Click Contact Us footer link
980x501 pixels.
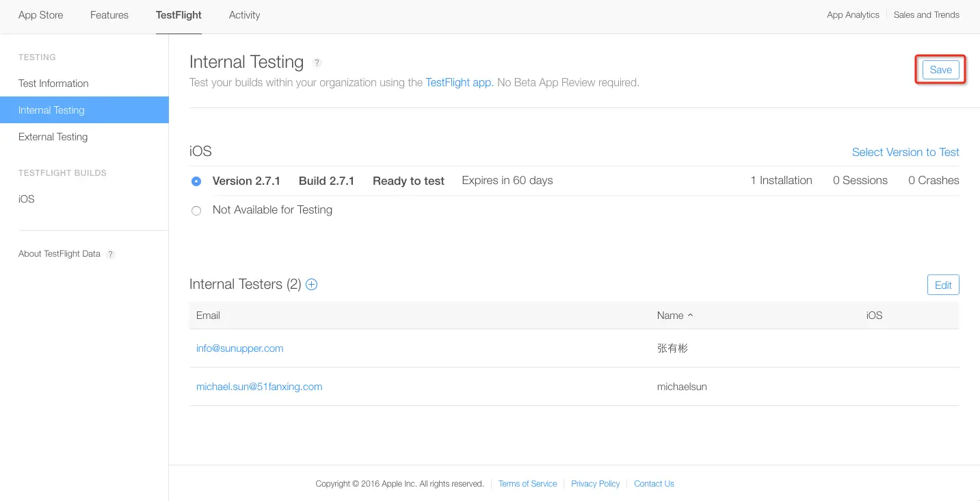654,484
